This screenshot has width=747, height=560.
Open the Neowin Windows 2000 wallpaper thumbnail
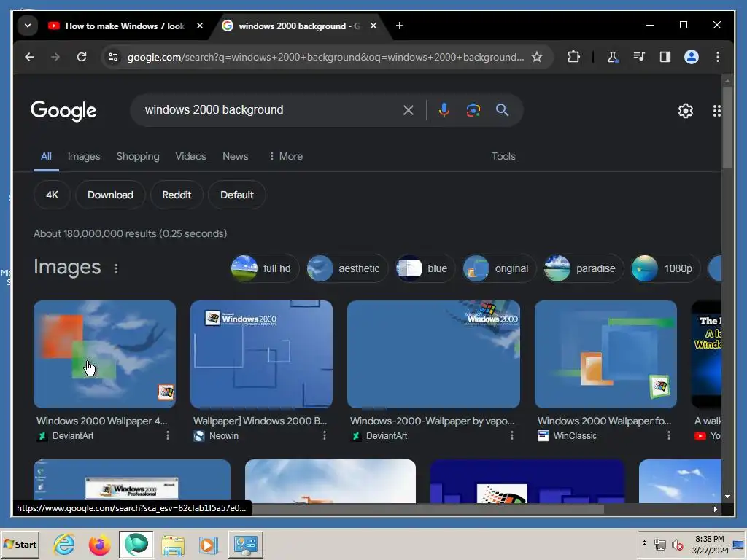pyautogui.click(x=261, y=354)
